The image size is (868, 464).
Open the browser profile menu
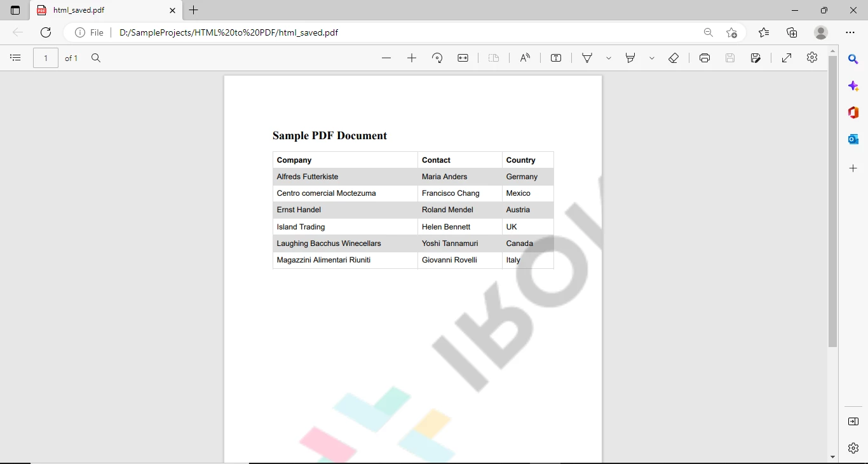click(821, 32)
